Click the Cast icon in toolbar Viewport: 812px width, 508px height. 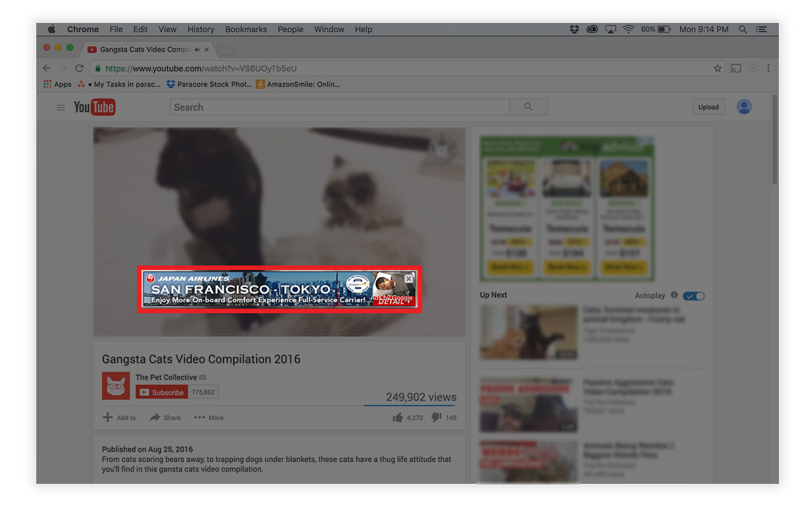[x=736, y=68]
